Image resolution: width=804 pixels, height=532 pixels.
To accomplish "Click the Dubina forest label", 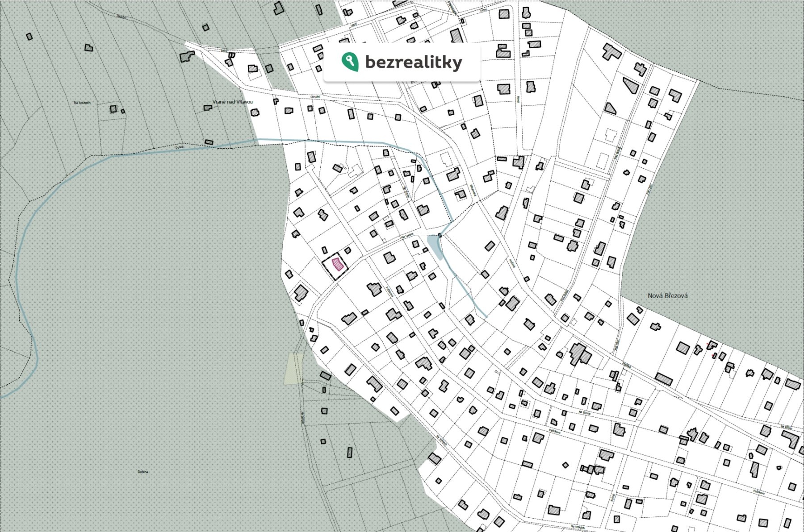I will (x=143, y=472).
